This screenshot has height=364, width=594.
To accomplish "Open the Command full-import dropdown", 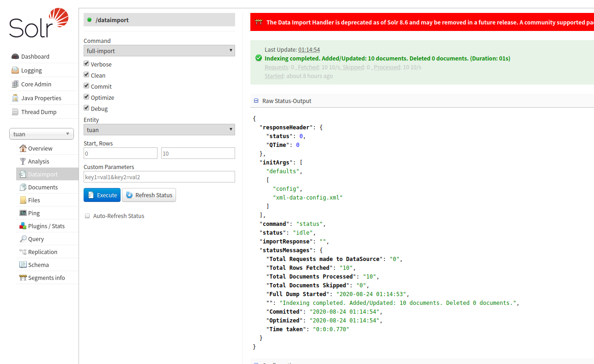I will (159, 51).
